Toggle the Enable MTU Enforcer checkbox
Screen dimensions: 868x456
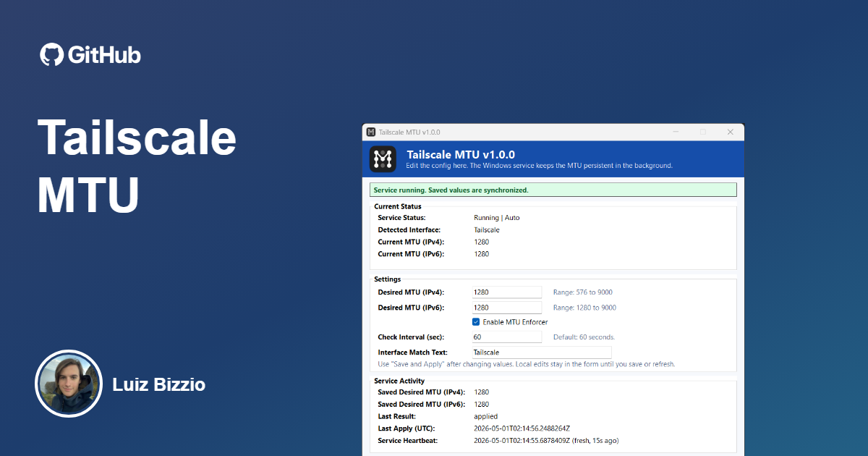click(476, 322)
